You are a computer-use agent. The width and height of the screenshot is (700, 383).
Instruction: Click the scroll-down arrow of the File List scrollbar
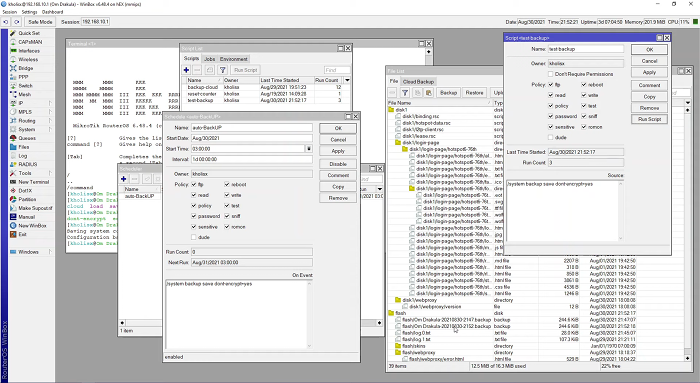[x=688, y=358]
